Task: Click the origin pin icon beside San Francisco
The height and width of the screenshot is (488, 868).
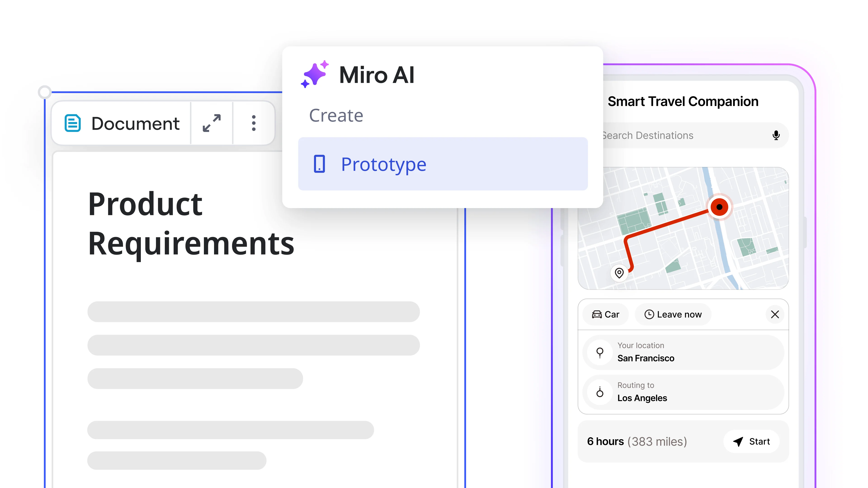Action: click(600, 353)
